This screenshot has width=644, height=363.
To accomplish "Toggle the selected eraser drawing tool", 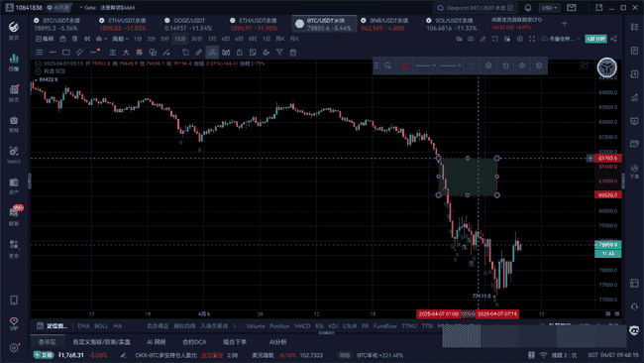I will pos(212,53).
